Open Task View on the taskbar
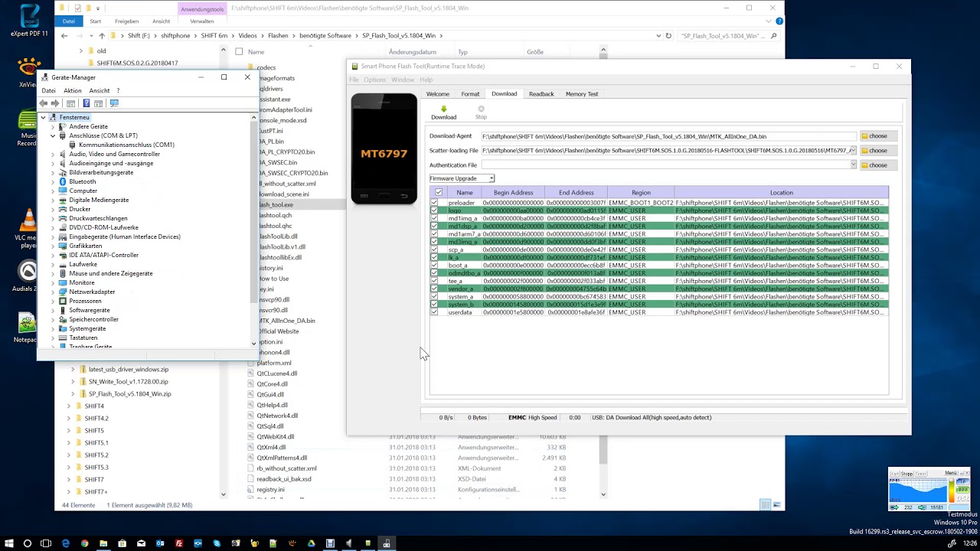980x551 pixels. [x=46, y=543]
